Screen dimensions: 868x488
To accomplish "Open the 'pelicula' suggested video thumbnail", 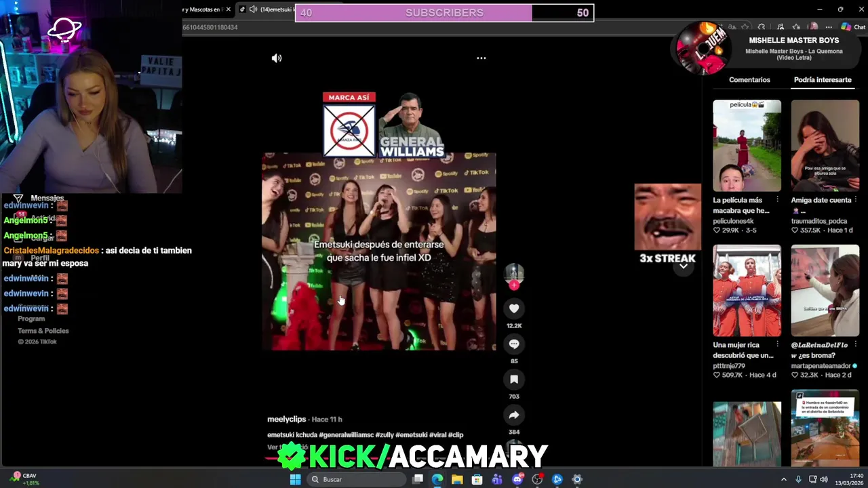I will (x=747, y=146).
